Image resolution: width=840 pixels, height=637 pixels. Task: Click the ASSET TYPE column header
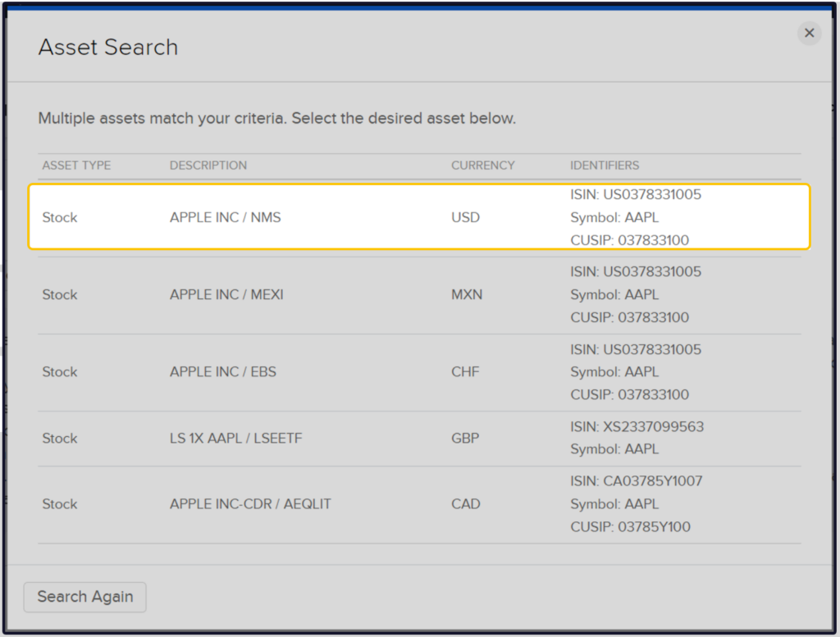[x=76, y=166]
